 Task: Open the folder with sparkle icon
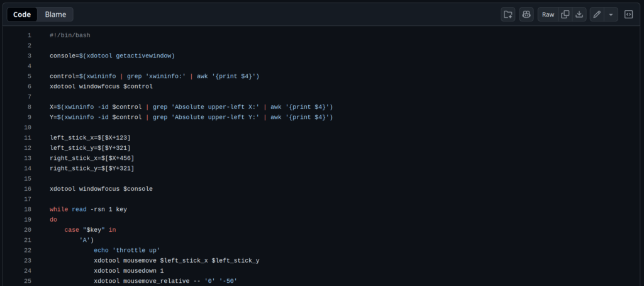click(508, 14)
